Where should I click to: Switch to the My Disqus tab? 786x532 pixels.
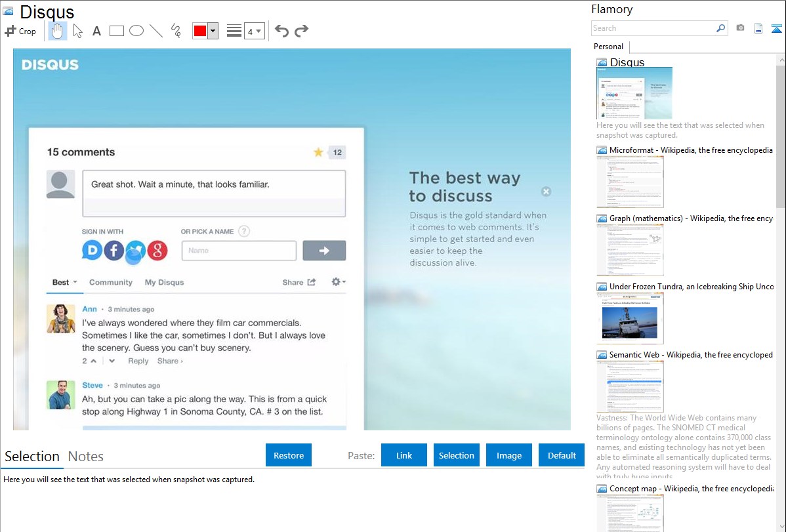coord(165,282)
